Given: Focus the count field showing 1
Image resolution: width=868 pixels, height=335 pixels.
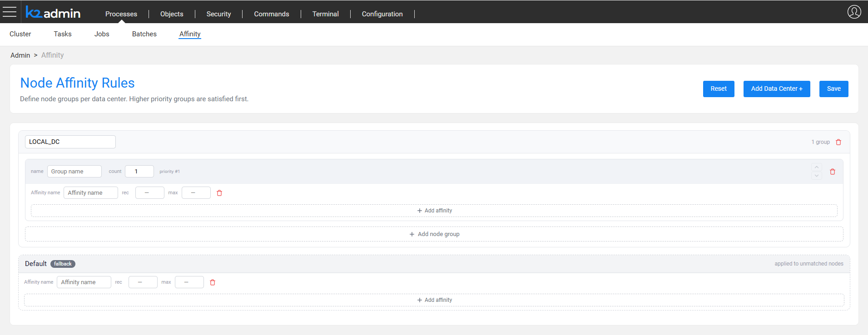Looking at the screenshot, I should tap(139, 172).
